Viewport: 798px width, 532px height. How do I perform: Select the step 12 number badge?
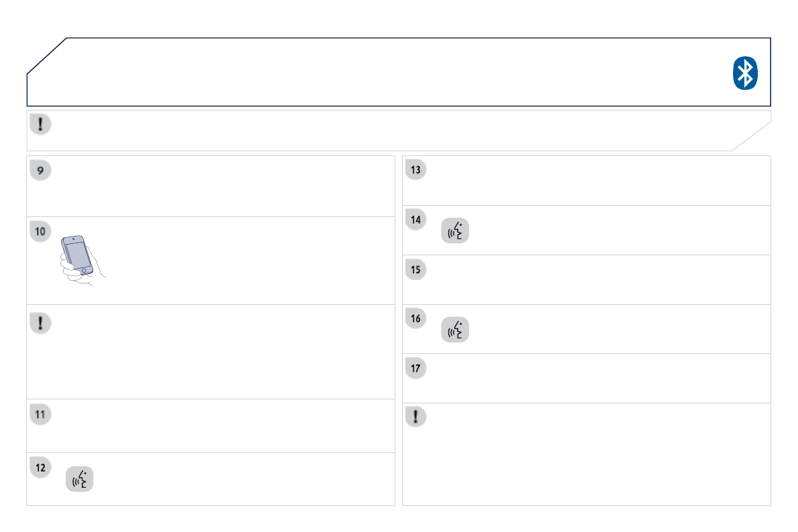tap(41, 468)
